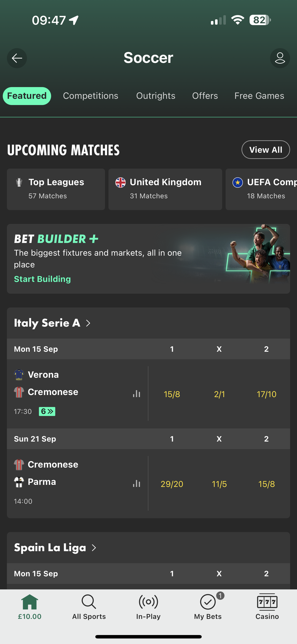Select the draw odds 2/1 for Verona vs Cremonese
Screen dimensions: 297x644
(219, 394)
